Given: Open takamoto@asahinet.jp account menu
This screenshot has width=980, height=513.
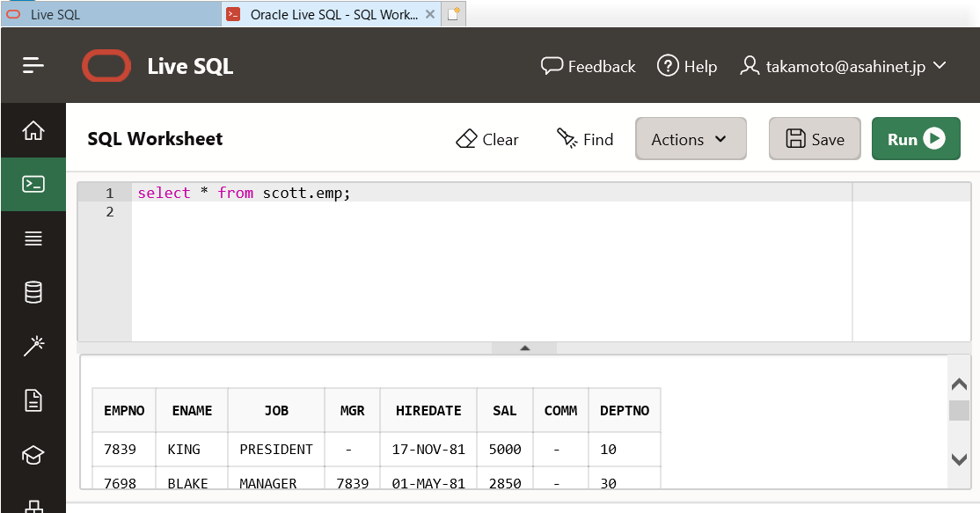Looking at the screenshot, I should 843,66.
